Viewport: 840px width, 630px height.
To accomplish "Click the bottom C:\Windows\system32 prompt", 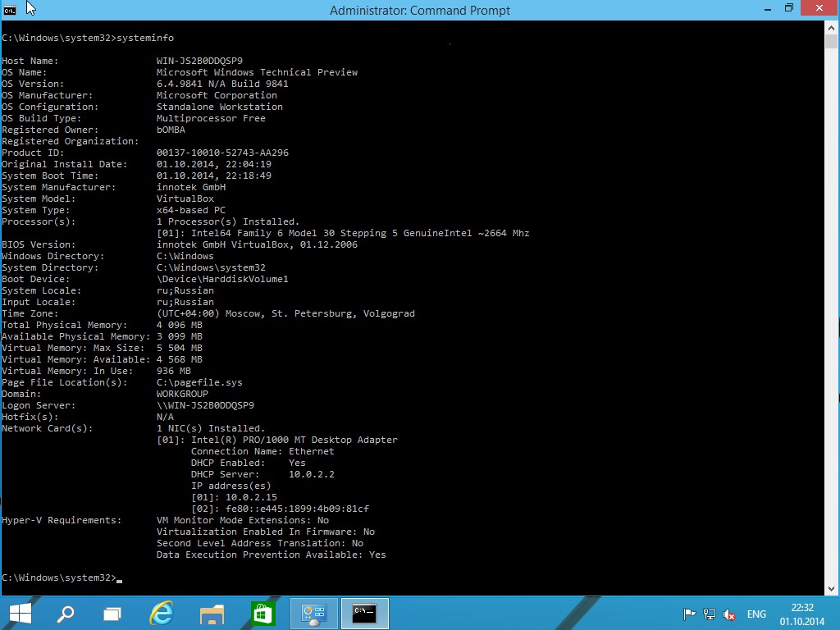I will [59, 578].
